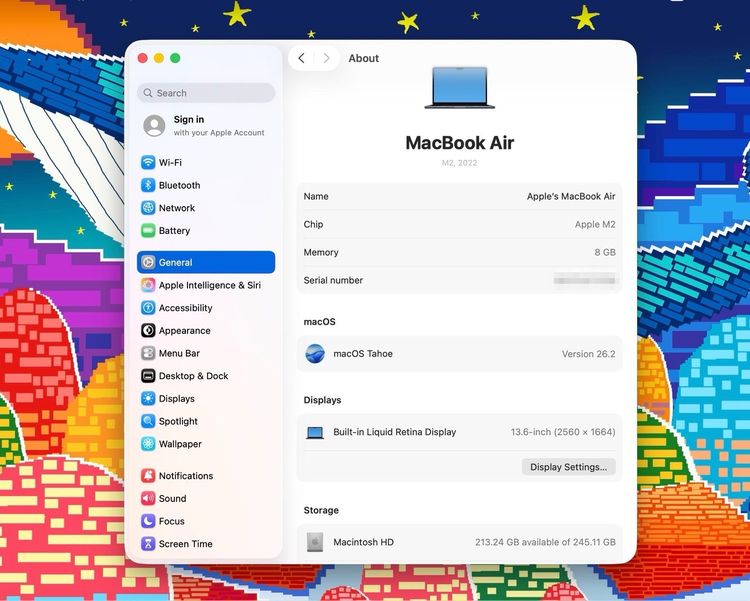This screenshot has width=750, height=601.
Task: Go forward with the right chevron
Action: [x=327, y=58]
